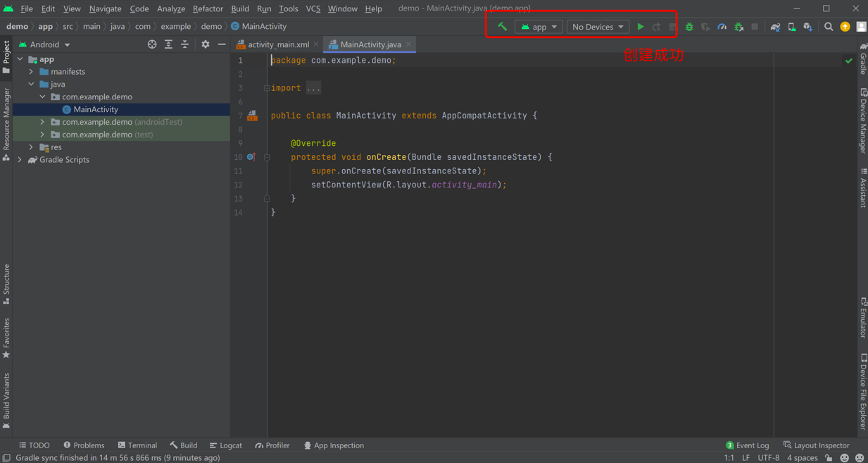Screen dimensions: 868x463
Task: Click Collapse All in Project panel
Action: click(x=185, y=44)
